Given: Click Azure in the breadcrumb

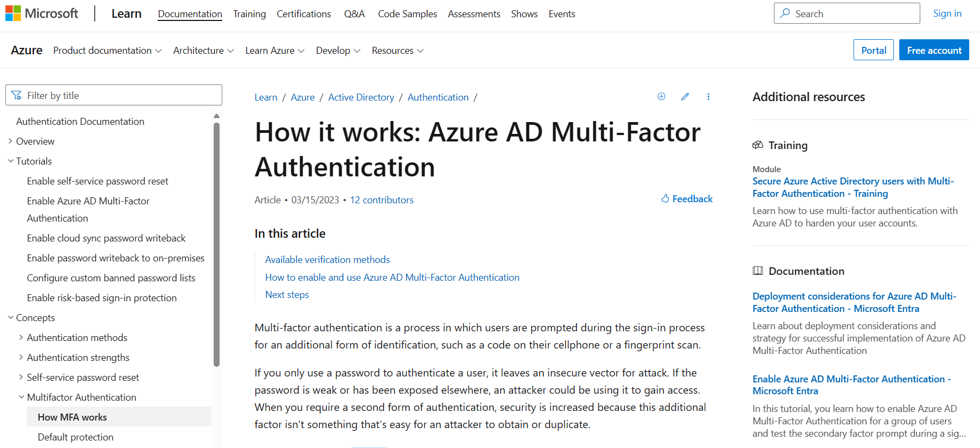Looking at the screenshot, I should pyautogui.click(x=302, y=97).
